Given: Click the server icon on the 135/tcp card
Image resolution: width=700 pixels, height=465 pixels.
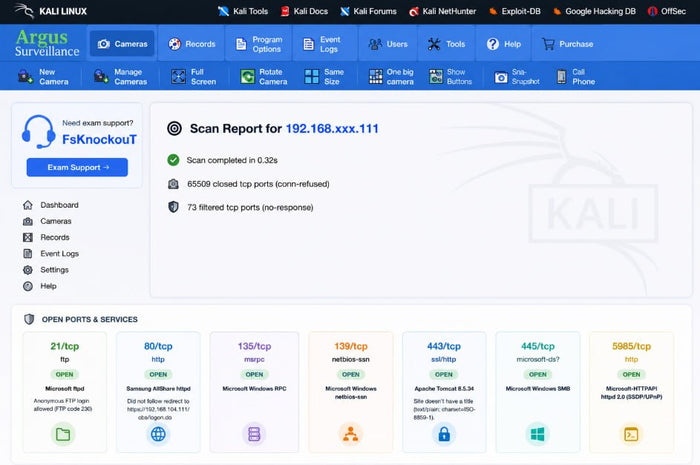Looking at the screenshot, I should 254,434.
